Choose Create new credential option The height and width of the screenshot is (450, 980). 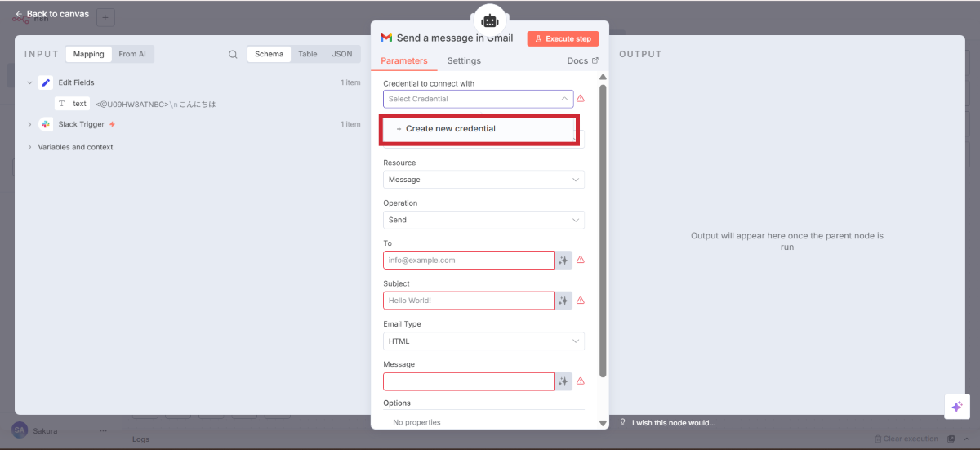[x=479, y=129]
